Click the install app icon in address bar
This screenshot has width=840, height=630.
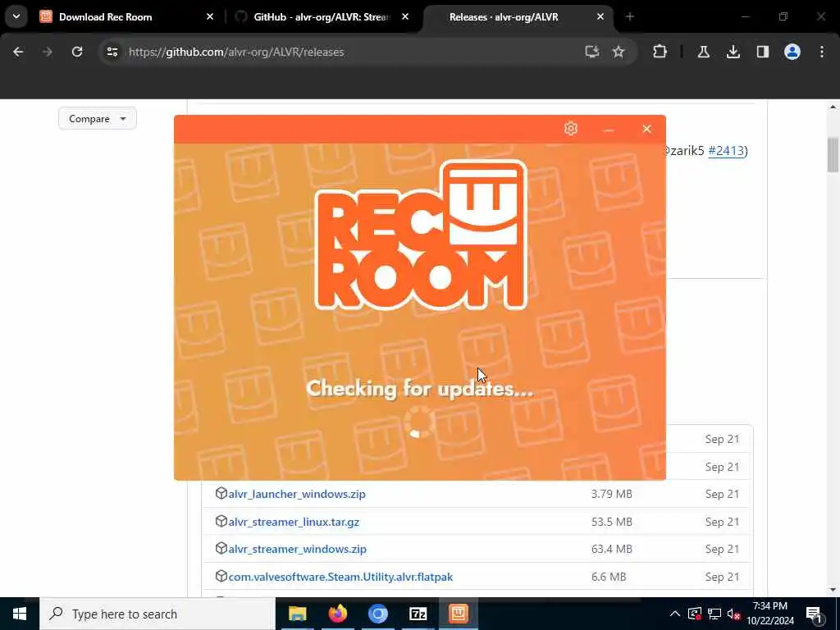pyautogui.click(x=591, y=52)
